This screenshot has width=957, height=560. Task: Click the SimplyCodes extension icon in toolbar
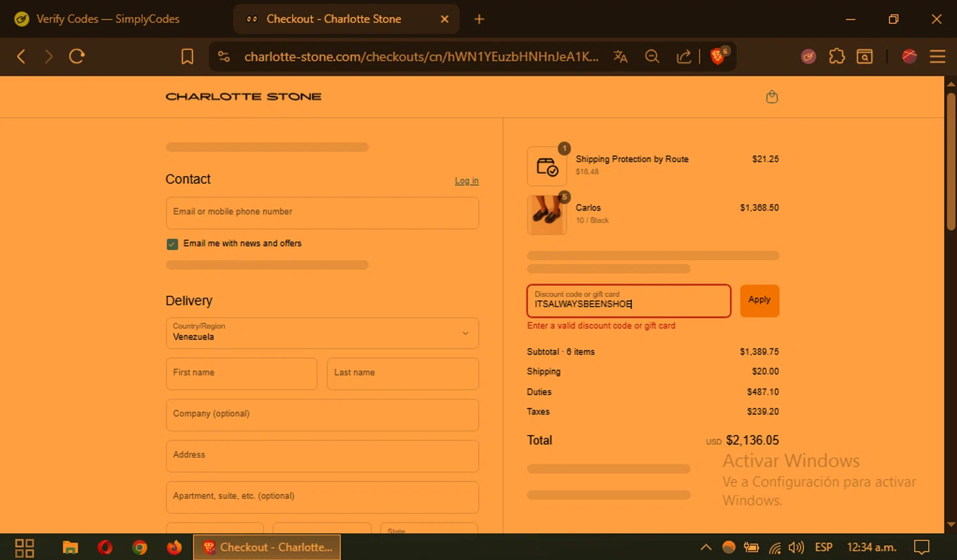808,57
